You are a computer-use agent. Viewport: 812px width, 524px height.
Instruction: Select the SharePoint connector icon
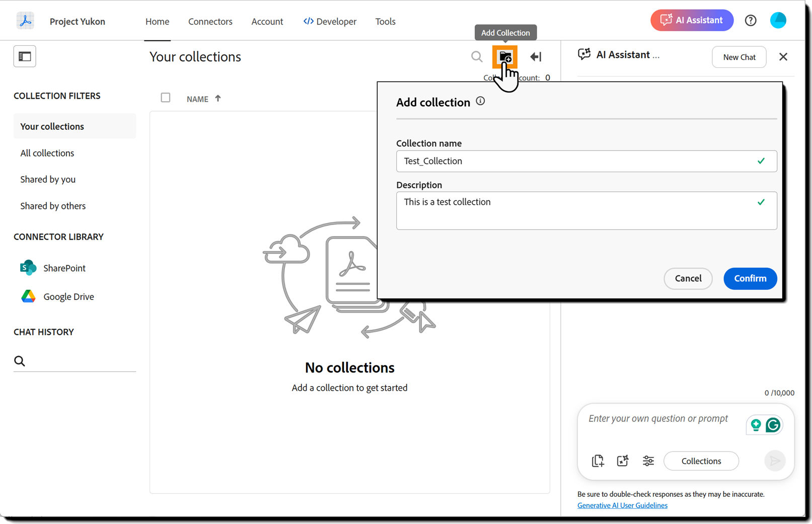point(28,268)
